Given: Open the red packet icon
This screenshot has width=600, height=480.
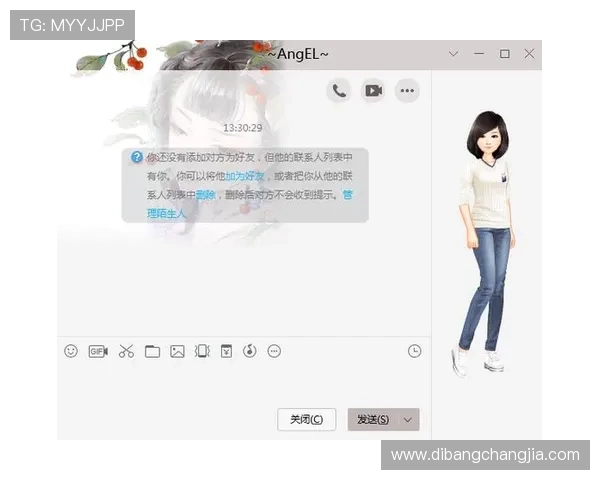Looking at the screenshot, I should click(226, 351).
